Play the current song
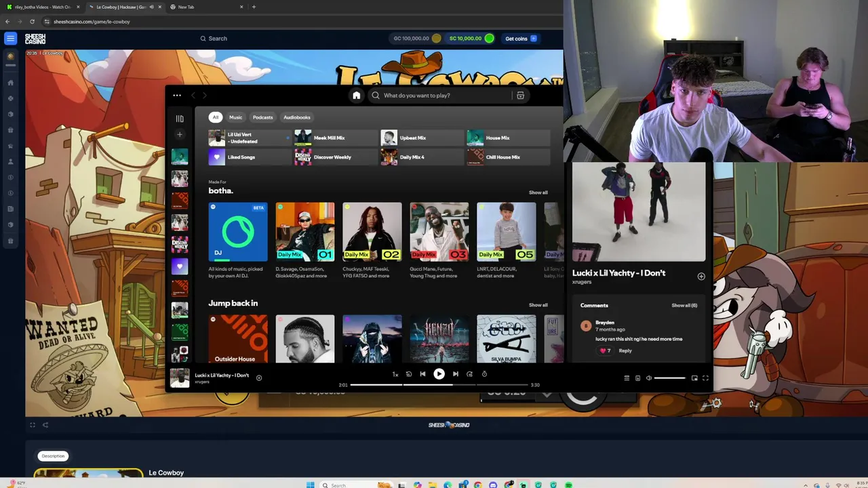The image size is (868, 488). (439, 374)
